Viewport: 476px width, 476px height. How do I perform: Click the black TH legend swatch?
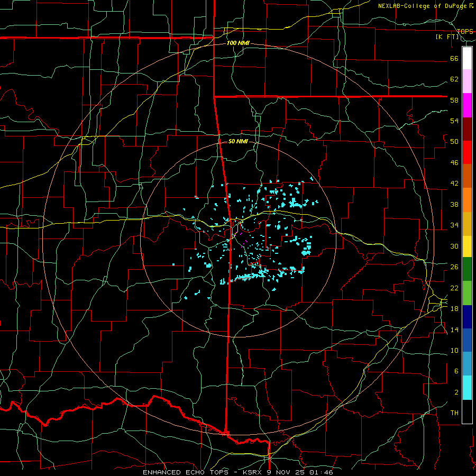[x=467, y=411]
